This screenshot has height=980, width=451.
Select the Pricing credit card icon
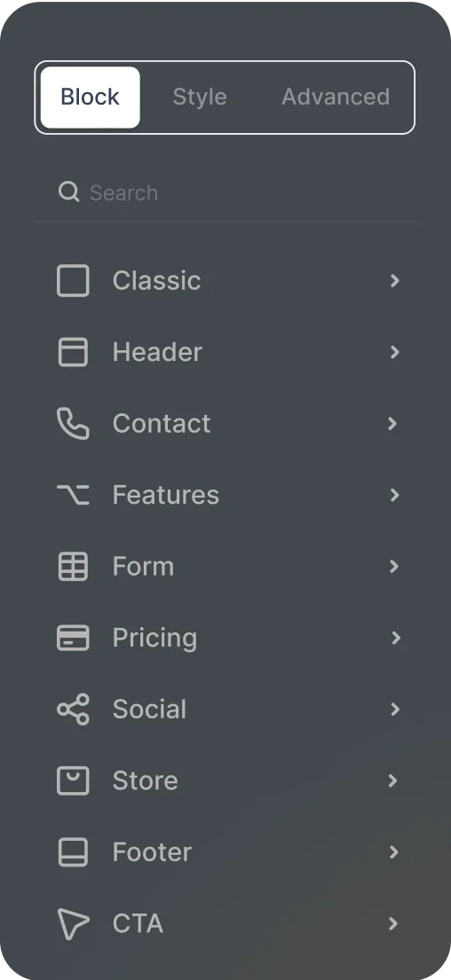[x=73, y=638]
